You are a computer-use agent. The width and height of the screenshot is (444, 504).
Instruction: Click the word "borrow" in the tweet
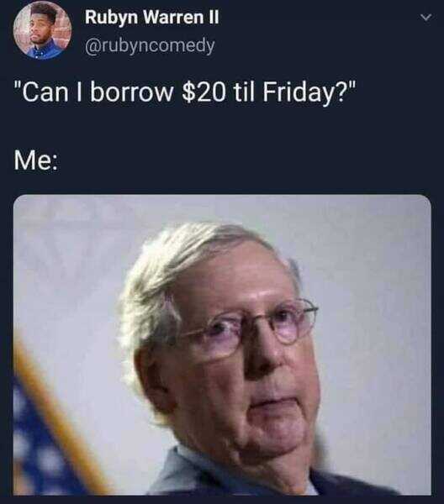click(x=131, y=92)
